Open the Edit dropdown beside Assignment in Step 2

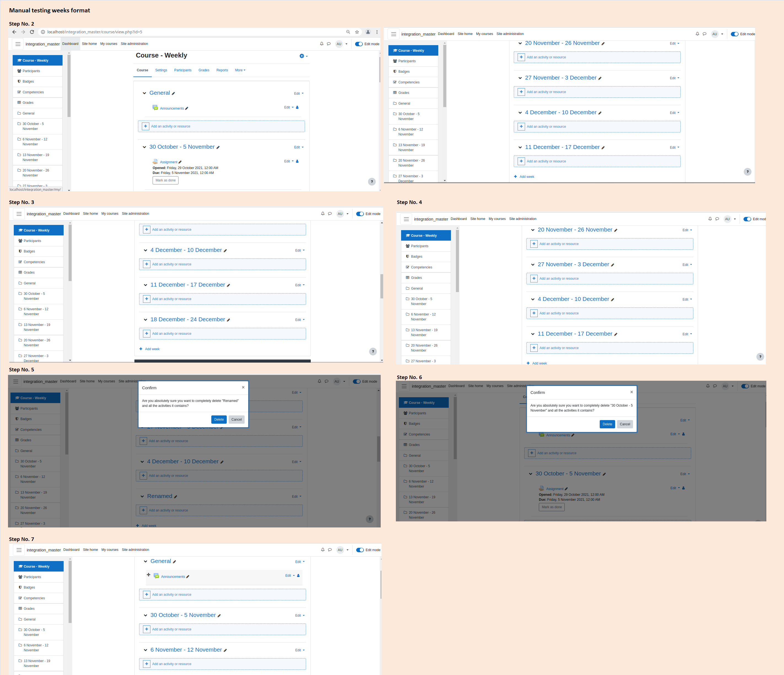pyautogui.click(x=289, y=161)
